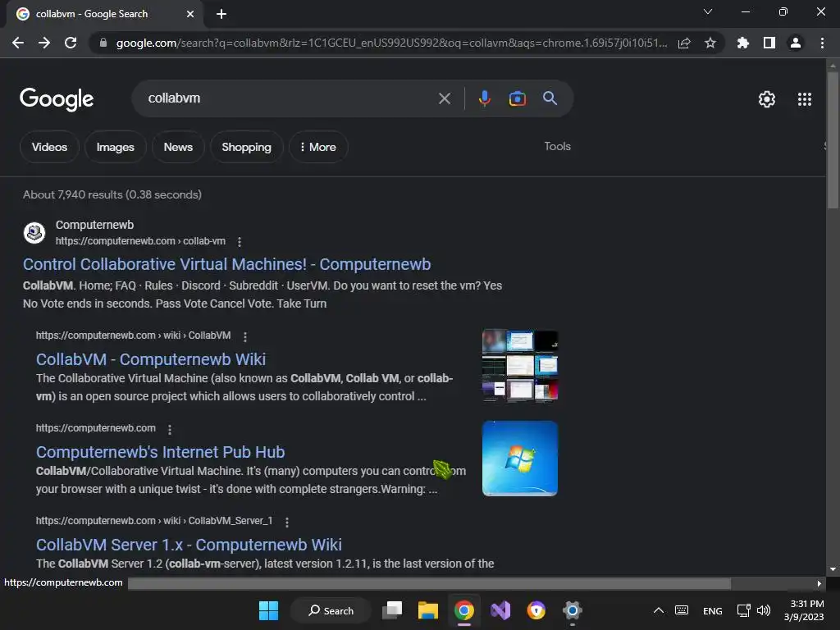Switch to News results
The image size is (840, 630).
[x=178, y=147]
